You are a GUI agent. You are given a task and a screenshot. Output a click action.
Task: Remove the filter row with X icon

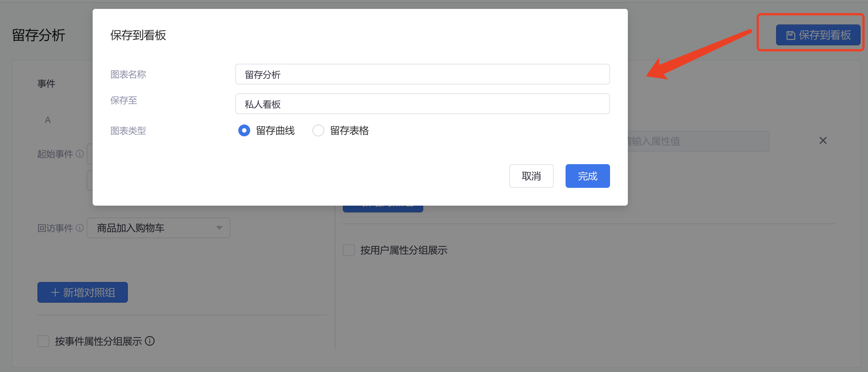823,140
